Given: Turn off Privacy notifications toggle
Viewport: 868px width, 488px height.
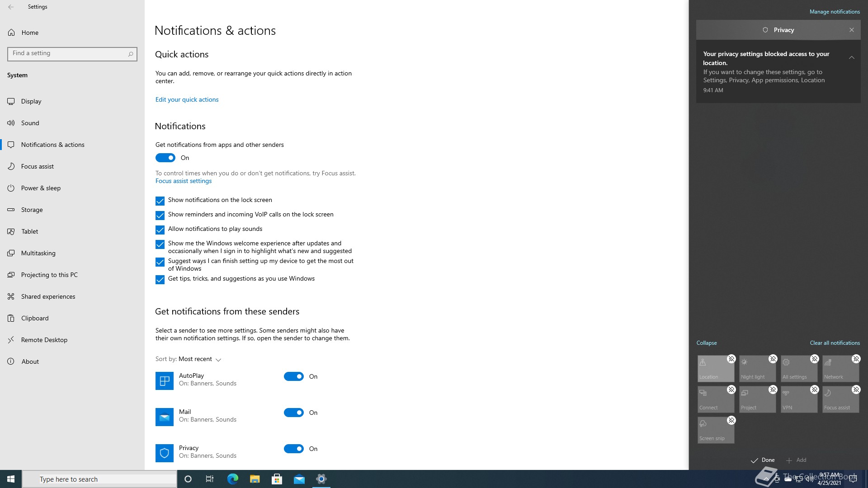Looking at the screenshot, I should [294, 449].
